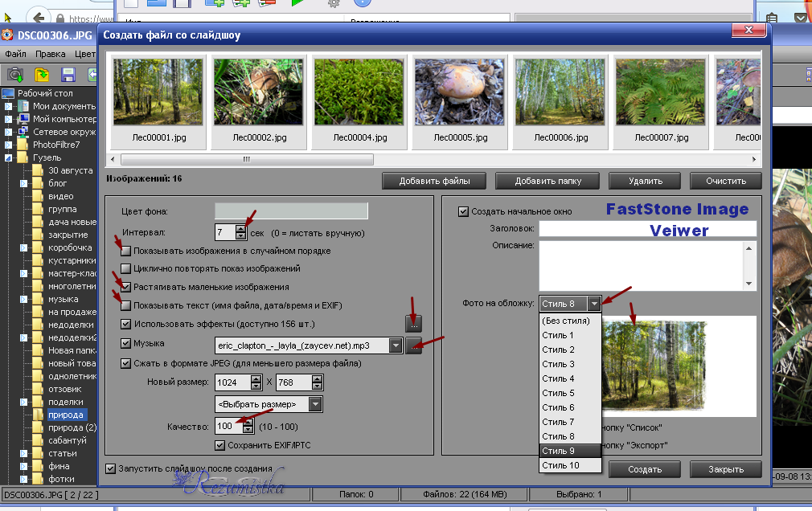Open effects settings with the ellipsis button
Viewport: 812px width, 511px height.
(413, 324)
